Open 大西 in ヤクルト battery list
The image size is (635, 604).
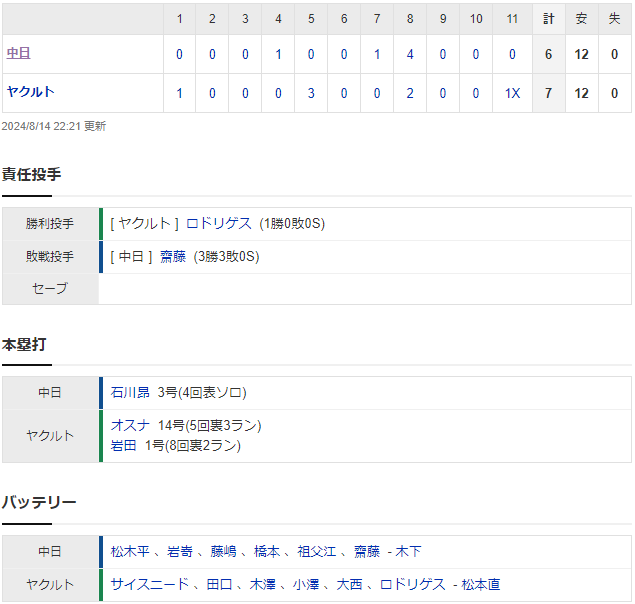point(349,584)
